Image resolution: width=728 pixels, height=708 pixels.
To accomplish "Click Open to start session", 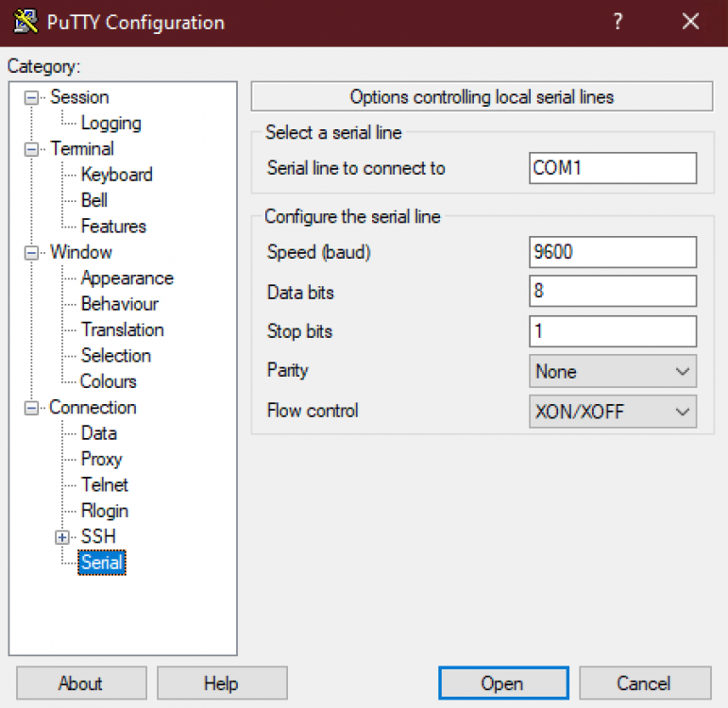I will pos(503,683).
